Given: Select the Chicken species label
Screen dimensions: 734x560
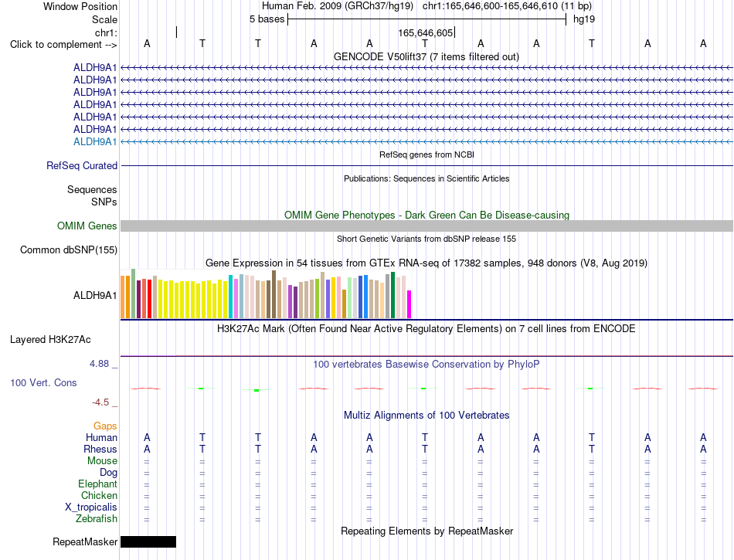Looking at the screenshot, I should tap(99, 495).
